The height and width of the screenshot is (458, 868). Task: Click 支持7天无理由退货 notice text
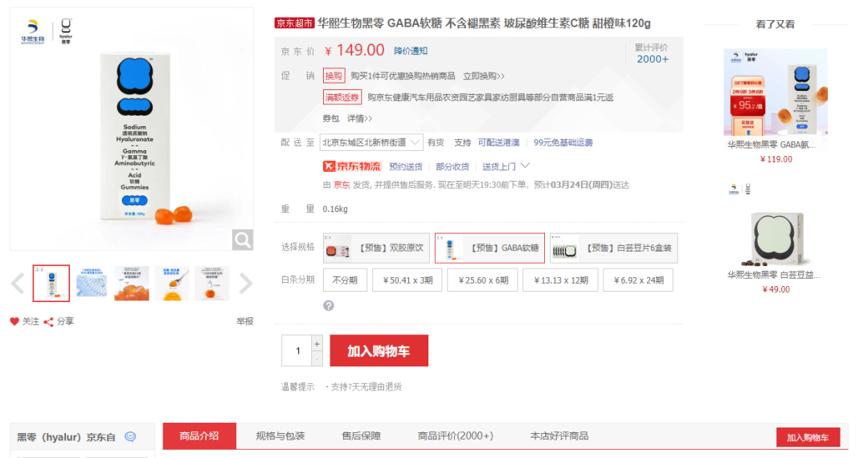(366, 386)
